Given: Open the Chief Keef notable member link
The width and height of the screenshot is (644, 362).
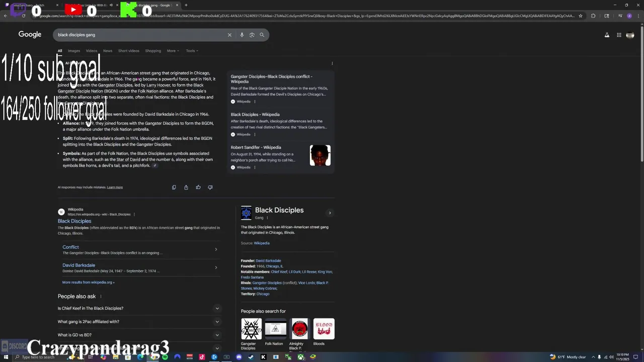Looking at the screenshot, I should [x=279, y=272].
